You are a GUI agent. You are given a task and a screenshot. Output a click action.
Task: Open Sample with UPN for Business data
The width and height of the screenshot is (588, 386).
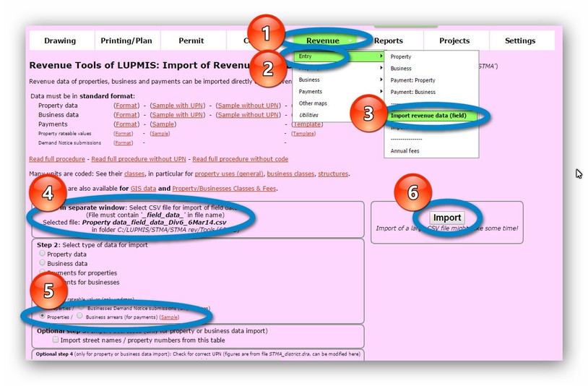click(x=178, y=115)
